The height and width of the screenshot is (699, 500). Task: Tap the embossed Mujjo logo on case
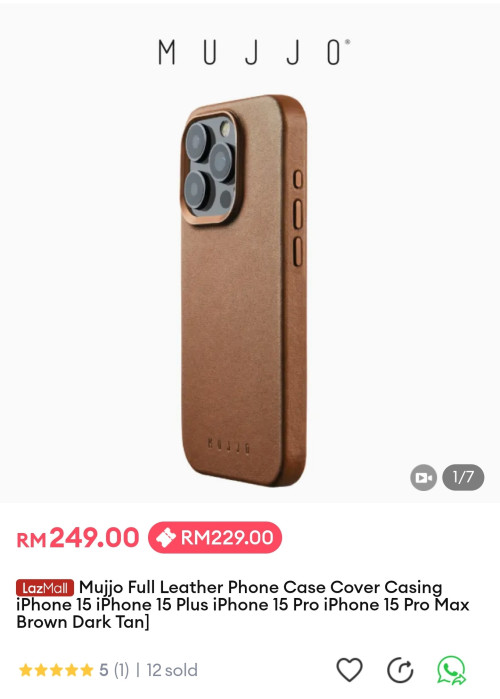point(229,445)
